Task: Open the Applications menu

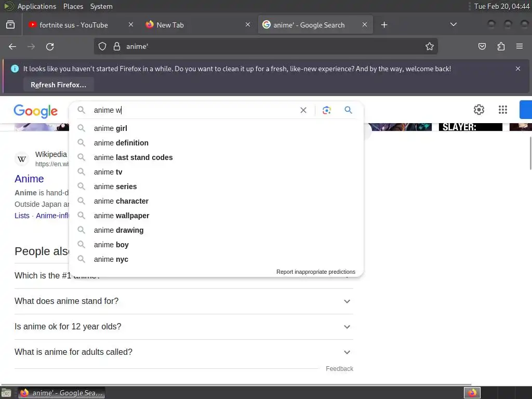Action: pos(37,6)
